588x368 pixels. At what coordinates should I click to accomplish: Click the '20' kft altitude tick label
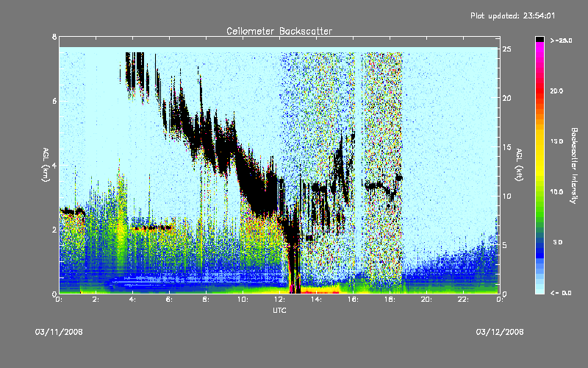pos(506,98)
